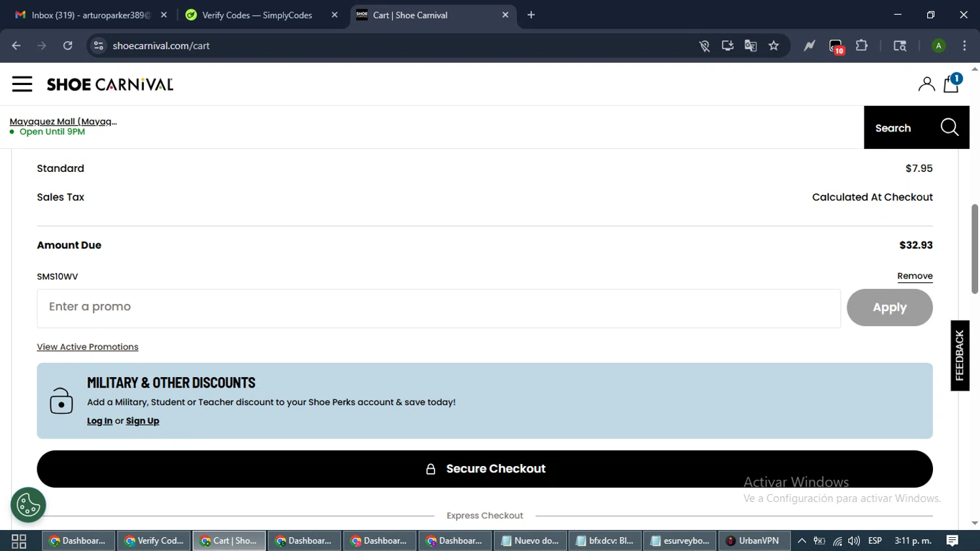Screen dimensions: 980x551
Task: Open Chrome three-dot menu
Action: coord(964,46)
